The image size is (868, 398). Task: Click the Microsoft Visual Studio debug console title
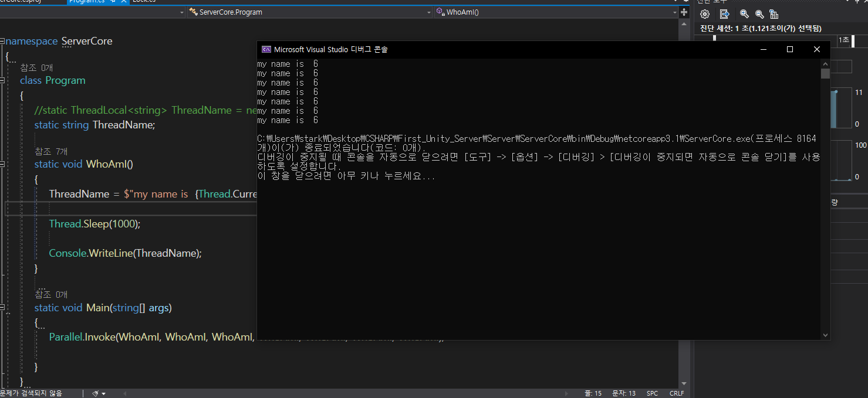point(331,50)
